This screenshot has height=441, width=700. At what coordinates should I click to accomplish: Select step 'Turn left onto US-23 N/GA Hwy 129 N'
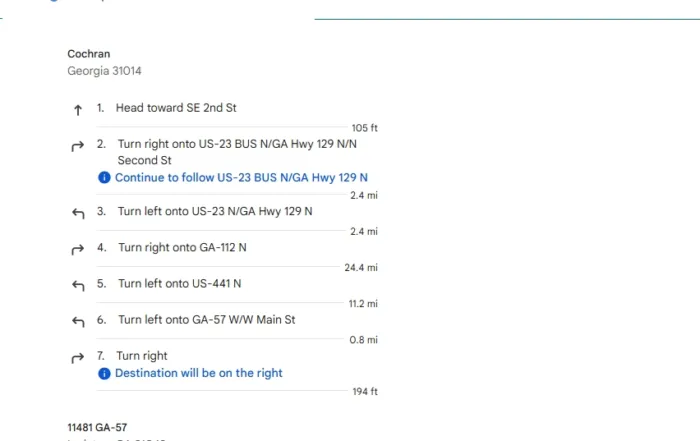tap(215, 211)
